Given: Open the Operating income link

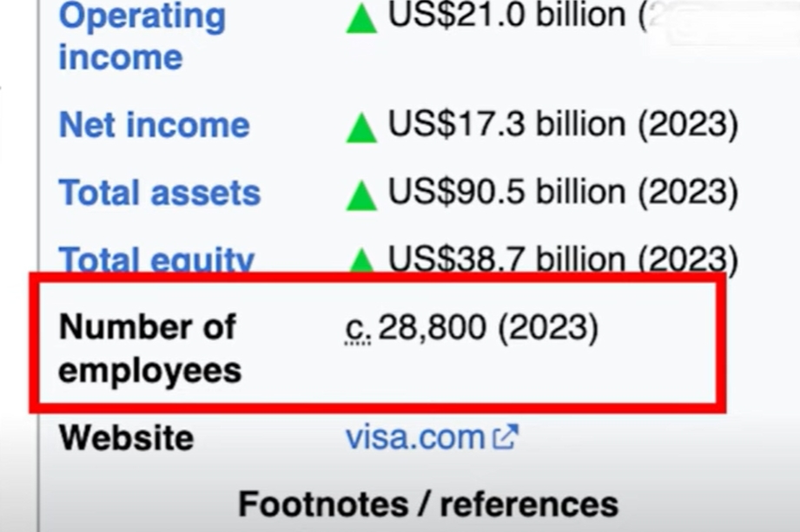Looking at the screenshot, I should [142, 36].
